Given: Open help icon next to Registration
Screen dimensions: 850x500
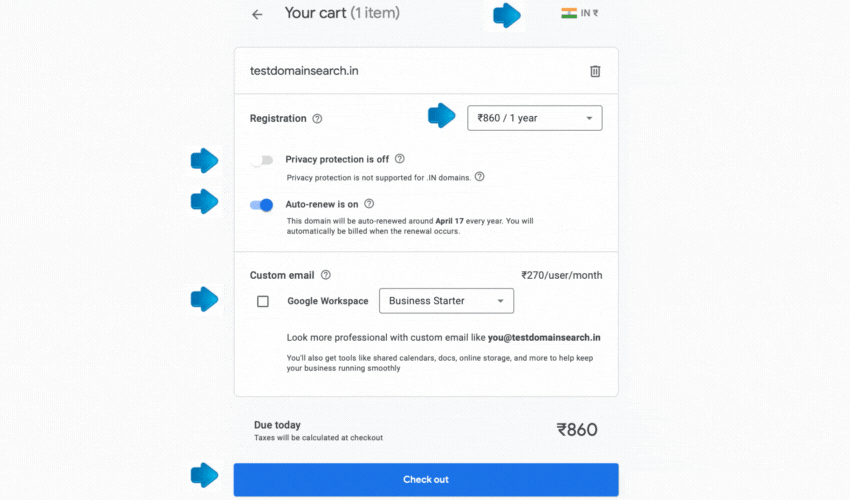Looking at the screenshot, I should (x=317, y=119).
